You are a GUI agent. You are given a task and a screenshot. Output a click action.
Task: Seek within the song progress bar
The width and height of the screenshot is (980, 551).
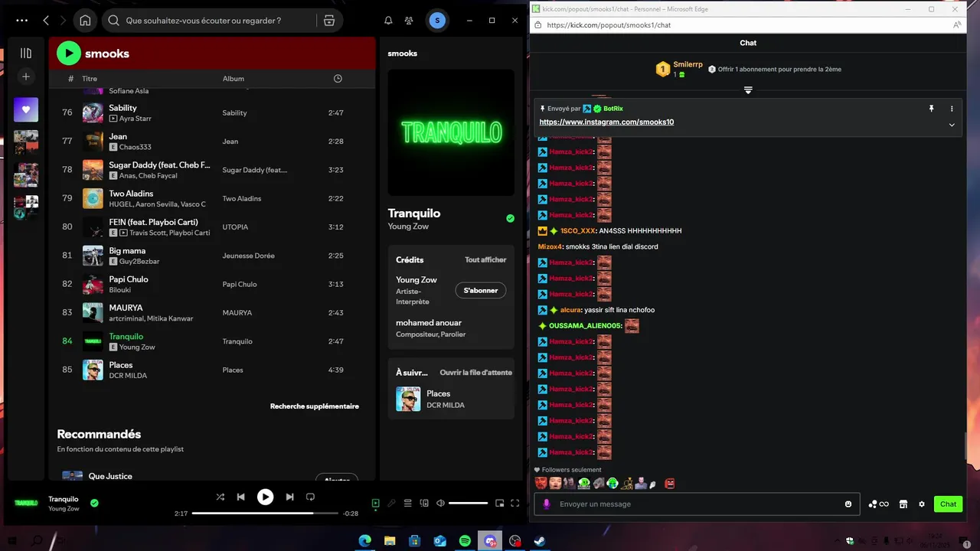click(x=265, y=514)
